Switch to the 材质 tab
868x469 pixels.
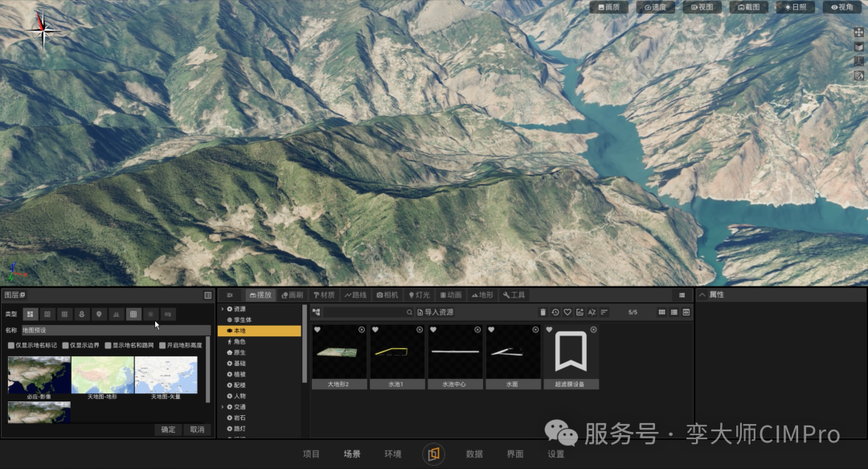tap(325, 295)
